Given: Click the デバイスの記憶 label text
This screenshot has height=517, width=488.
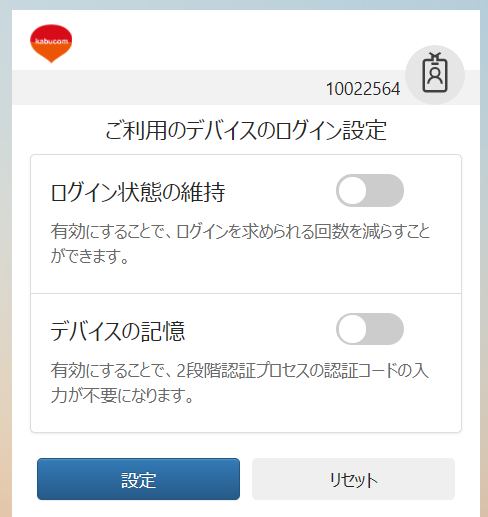Looking at the screenshot, I should (x=118, y=331).
